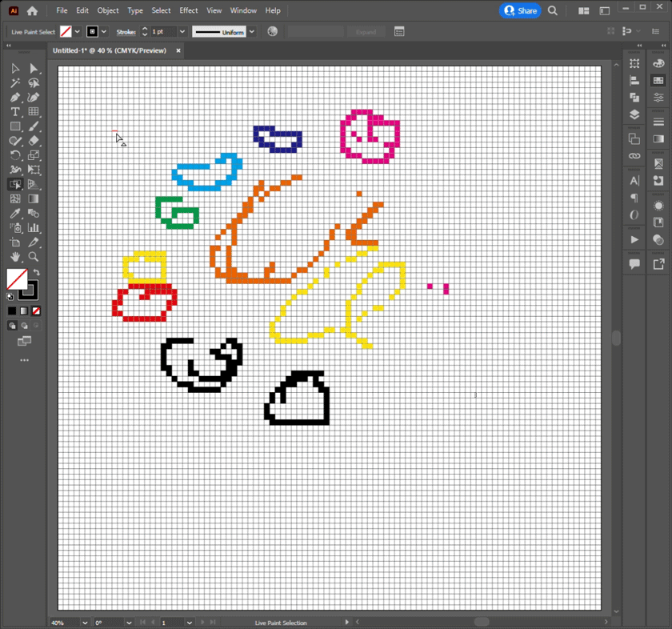Select the Direct Selection tool
The image size is (672, 629).
[x=34, y=69]
